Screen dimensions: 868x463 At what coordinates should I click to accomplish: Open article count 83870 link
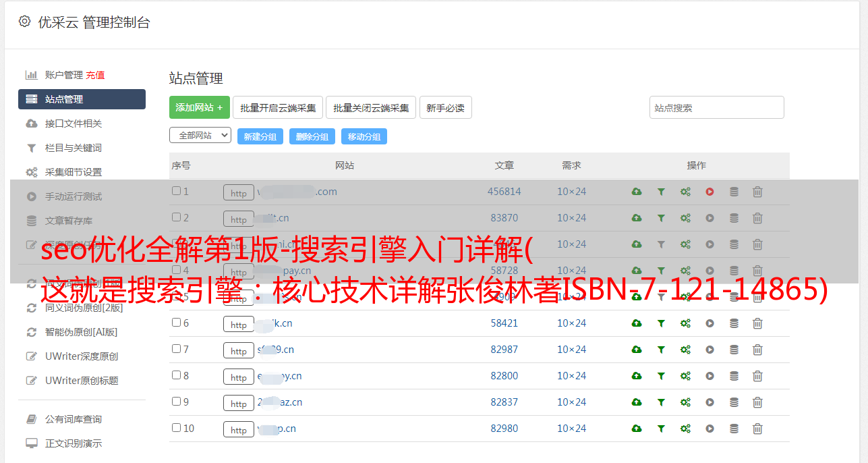[504, 218]
